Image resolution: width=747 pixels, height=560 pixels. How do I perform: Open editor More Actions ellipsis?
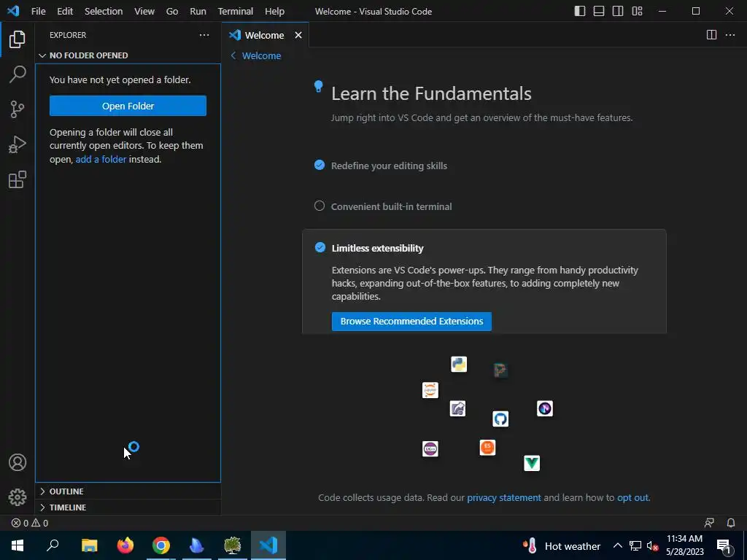[x=729, y=35]
